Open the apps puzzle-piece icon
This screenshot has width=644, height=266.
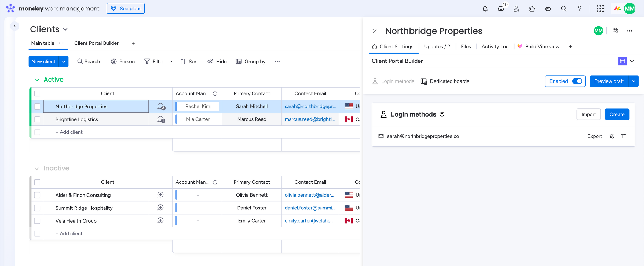pyautogui.click(x=532, y=9)
